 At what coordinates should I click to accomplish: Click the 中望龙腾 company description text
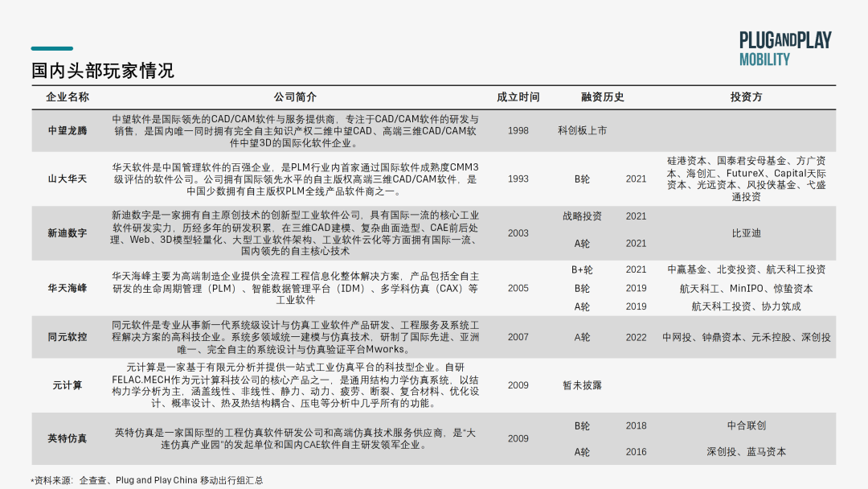[295, 131]
